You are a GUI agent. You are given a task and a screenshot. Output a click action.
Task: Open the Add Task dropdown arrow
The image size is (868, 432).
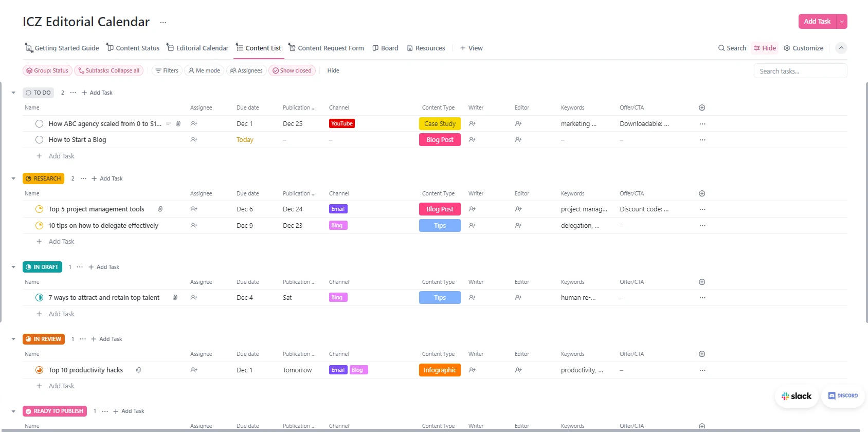pos(842,22)
